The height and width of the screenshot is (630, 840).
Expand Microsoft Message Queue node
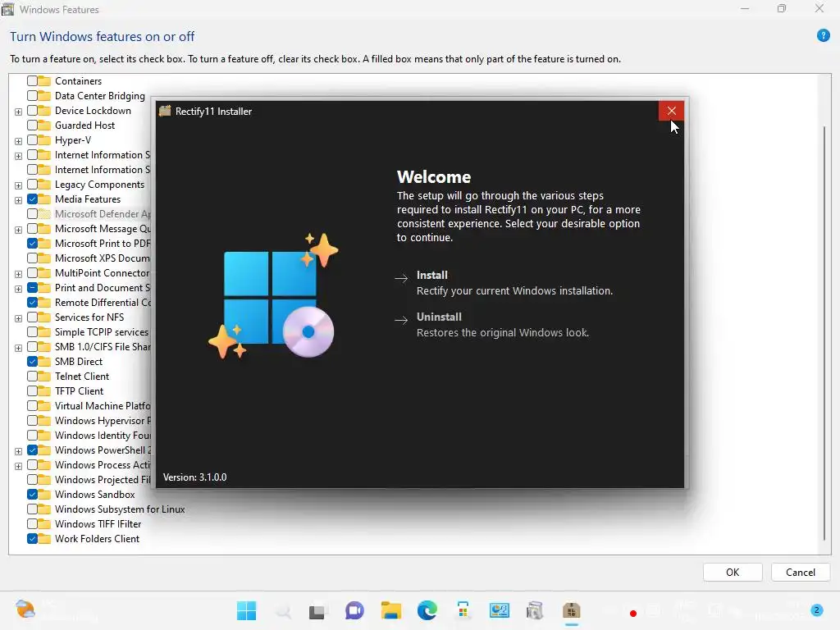point(18,230)
